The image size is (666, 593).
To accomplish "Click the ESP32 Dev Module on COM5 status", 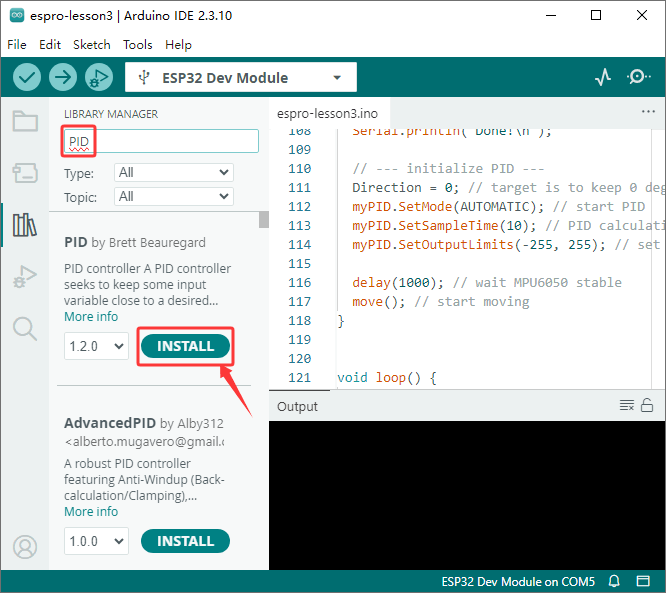I will coord(518,581).
